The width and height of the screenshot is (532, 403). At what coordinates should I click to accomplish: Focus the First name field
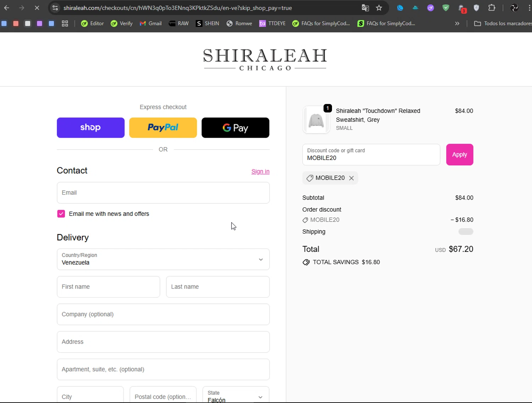(109, 287)
